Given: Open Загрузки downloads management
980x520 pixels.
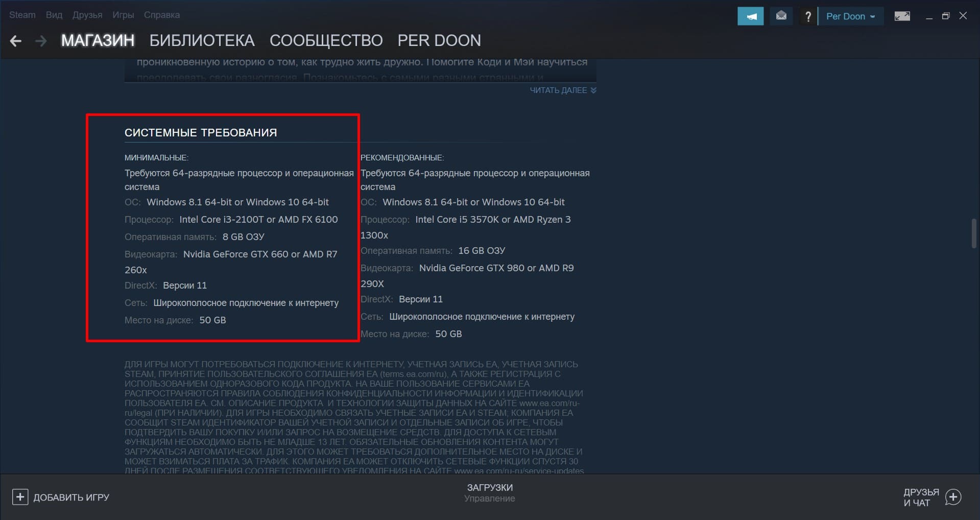Looking at the screenshot, I should pos(489,492).
